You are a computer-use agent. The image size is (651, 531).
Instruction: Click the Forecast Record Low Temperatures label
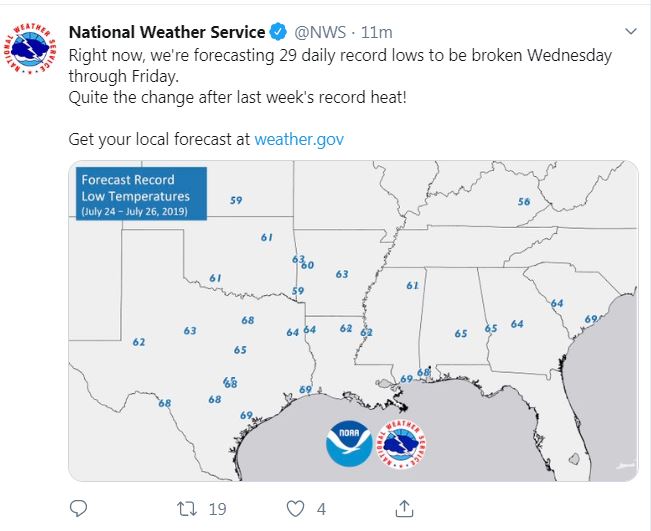tap(137, 192)
